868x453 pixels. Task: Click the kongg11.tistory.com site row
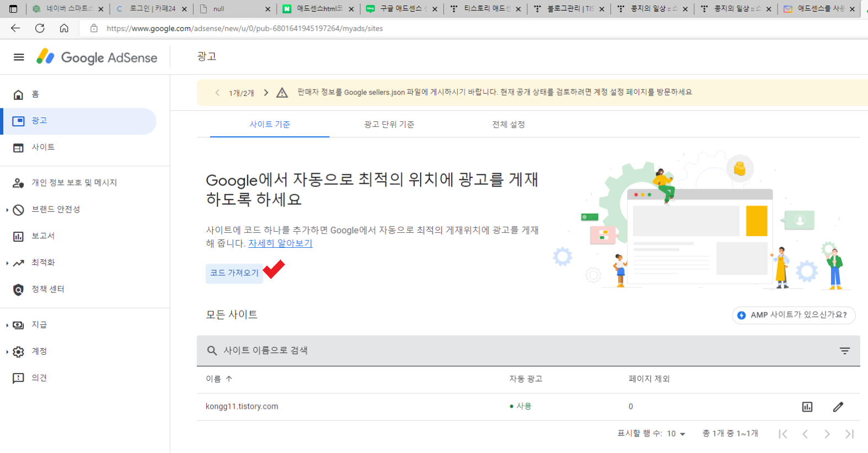coord(528,407)
